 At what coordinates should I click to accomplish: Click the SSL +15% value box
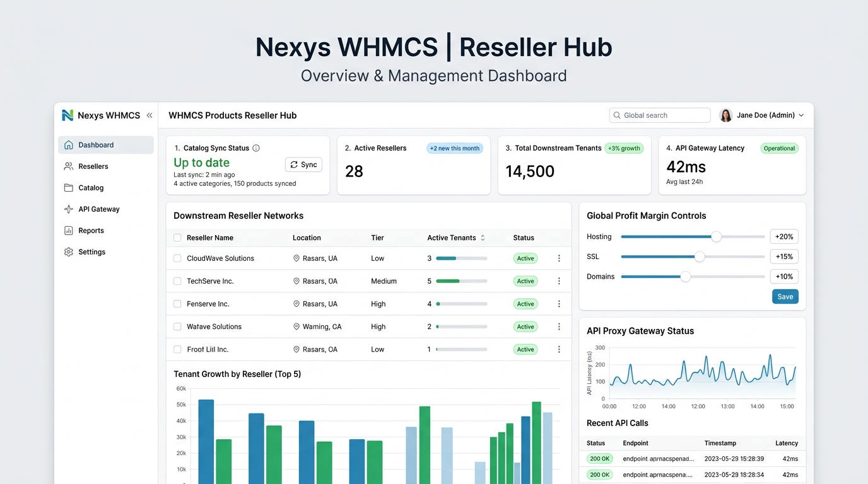click(x=784, y=256)
